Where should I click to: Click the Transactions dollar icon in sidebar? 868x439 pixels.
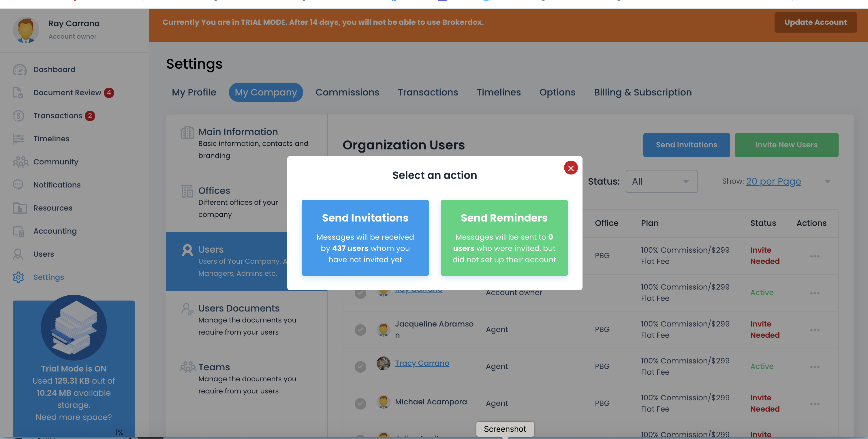(18, 116)
